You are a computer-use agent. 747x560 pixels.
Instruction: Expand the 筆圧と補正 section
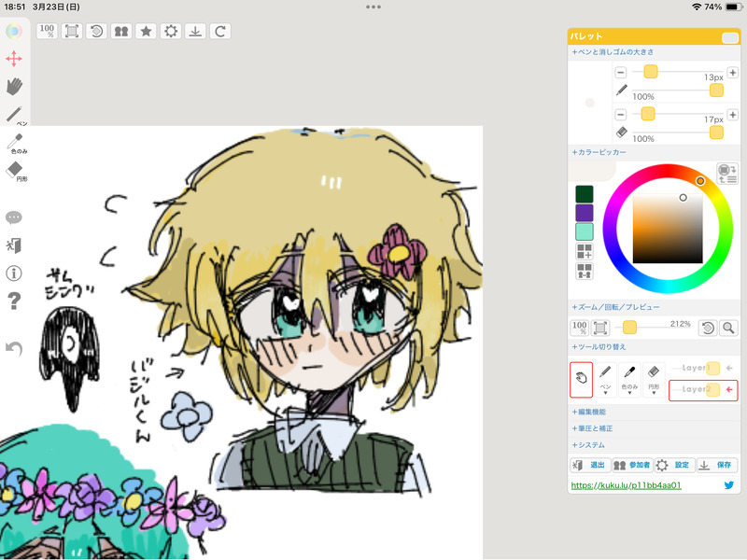tap(592, 428)
